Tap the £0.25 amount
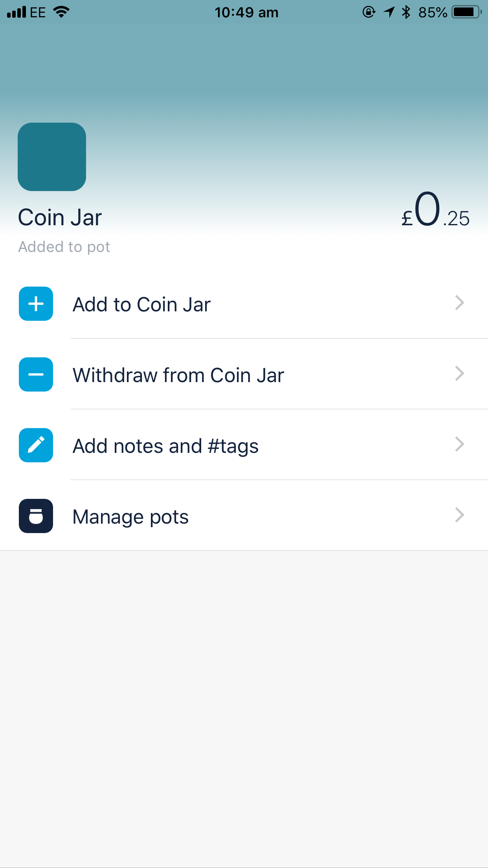 pos(435,210)
